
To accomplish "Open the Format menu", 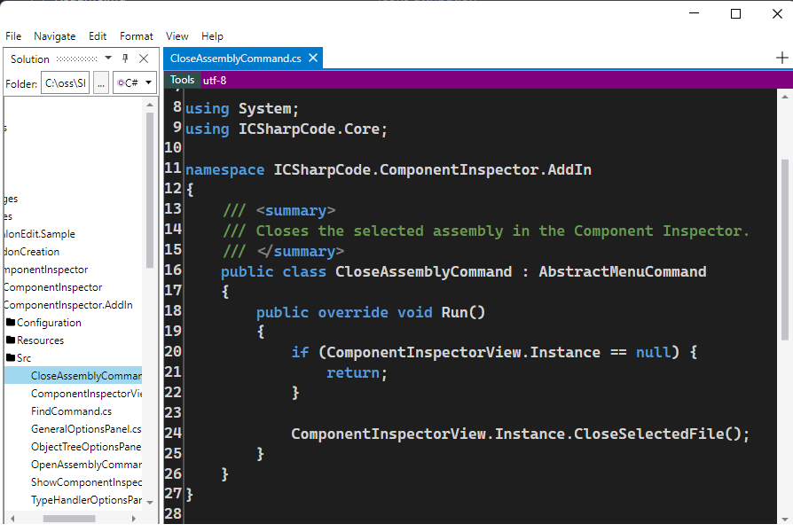I will pos(136,36).
